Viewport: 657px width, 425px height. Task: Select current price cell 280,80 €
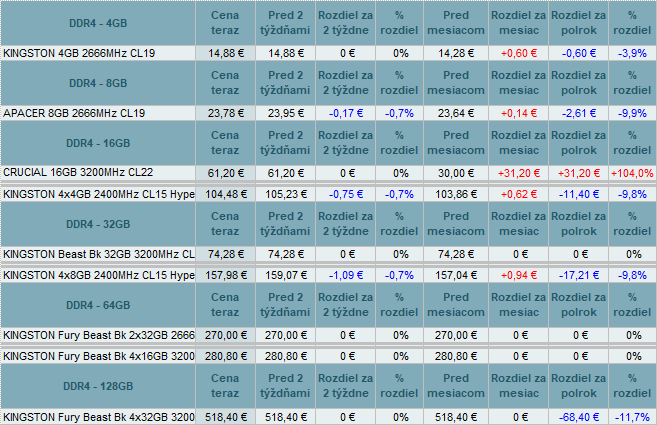225,356
